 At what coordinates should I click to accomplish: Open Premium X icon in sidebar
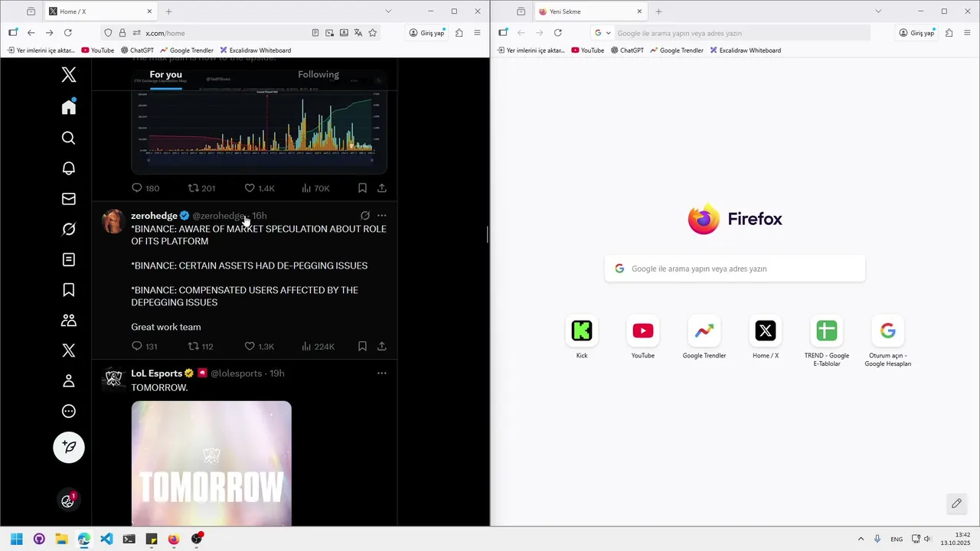pyautogui.click(x=69, y=350)
